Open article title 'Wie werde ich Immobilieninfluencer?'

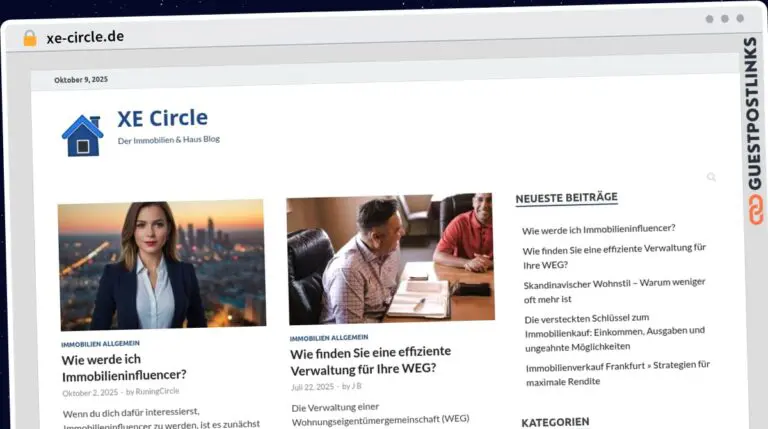[124, 367]
